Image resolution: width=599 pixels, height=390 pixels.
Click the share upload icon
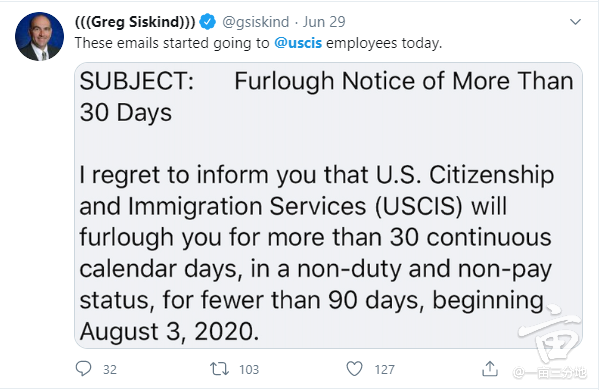(490, 369)
